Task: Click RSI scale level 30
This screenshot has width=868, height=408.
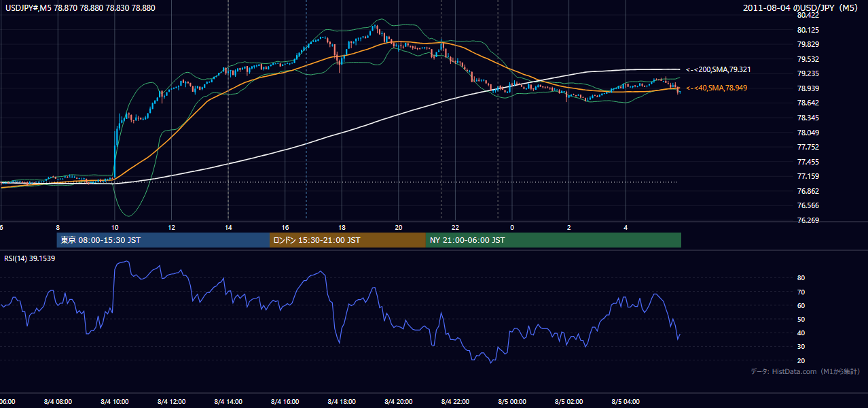Action: tap(801, 347)
